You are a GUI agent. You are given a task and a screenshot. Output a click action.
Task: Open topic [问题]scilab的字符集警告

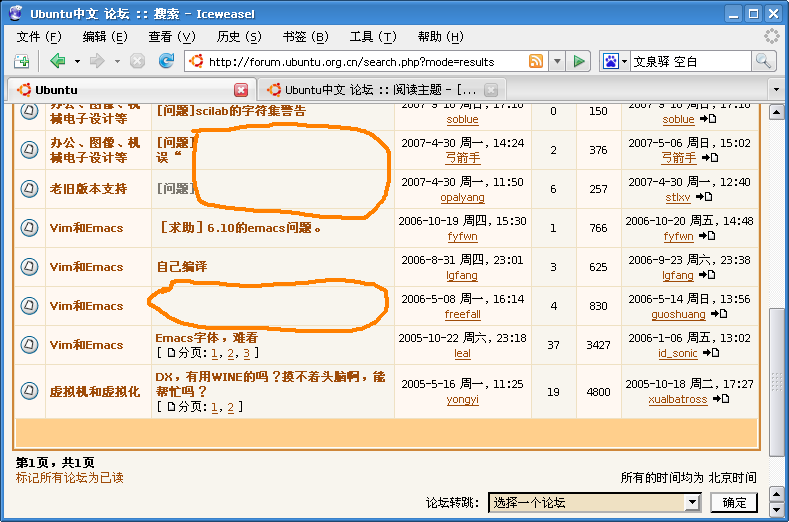click(x=231, y=111)
